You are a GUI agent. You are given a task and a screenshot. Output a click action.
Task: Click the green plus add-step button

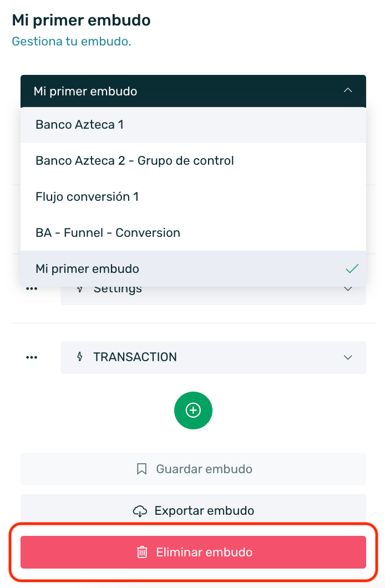click(193, 410)
